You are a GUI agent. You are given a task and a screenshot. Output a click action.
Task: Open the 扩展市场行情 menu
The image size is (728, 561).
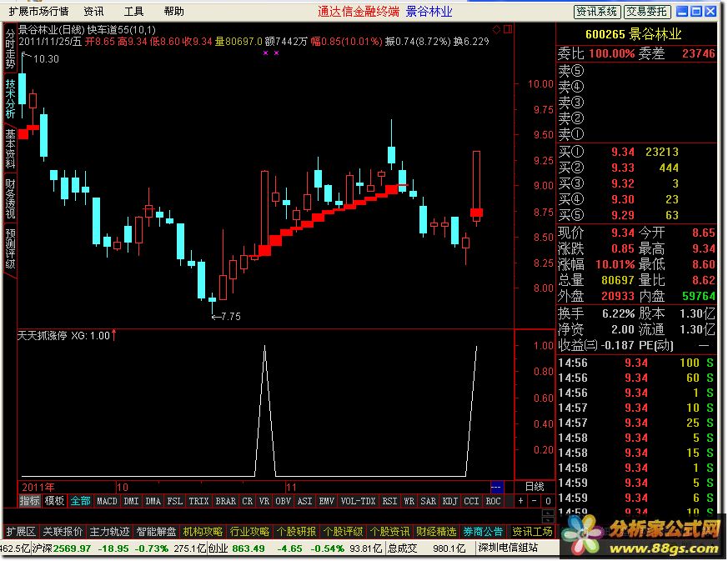[38, 12]
